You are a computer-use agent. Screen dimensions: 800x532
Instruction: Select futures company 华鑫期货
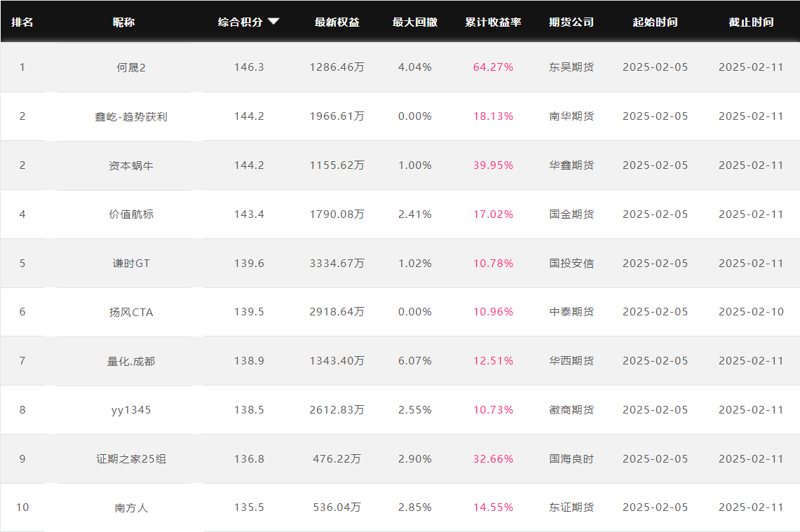tap(571, 165)
